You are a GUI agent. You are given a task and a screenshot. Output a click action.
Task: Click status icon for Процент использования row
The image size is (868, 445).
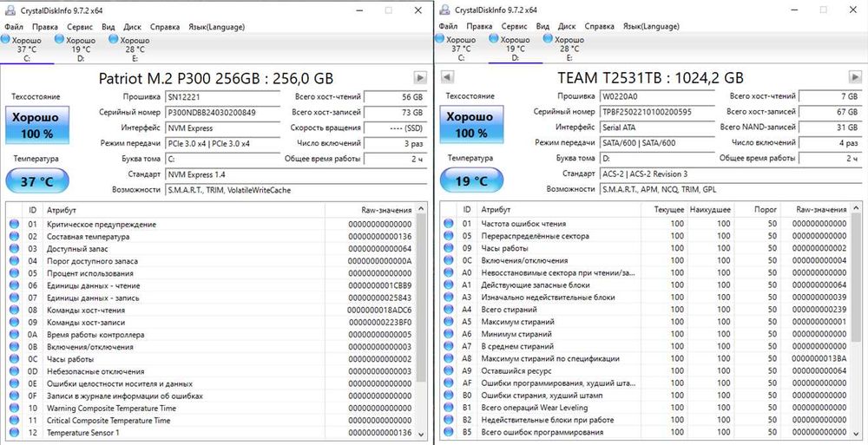click(14, 273)
